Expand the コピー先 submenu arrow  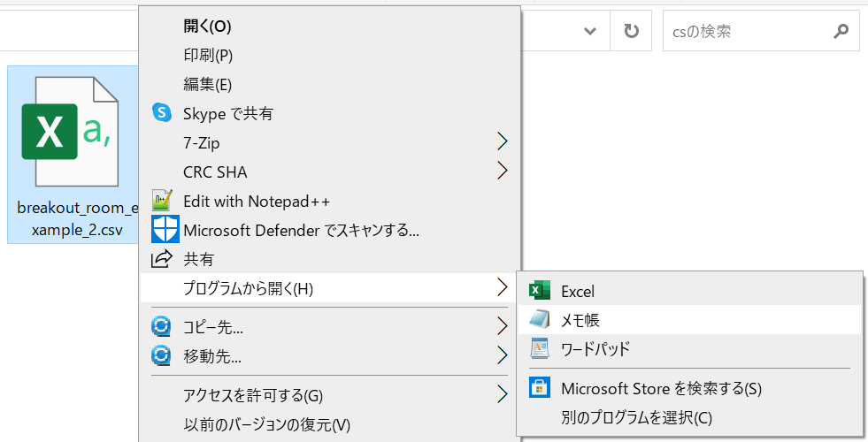pos(502,326)
